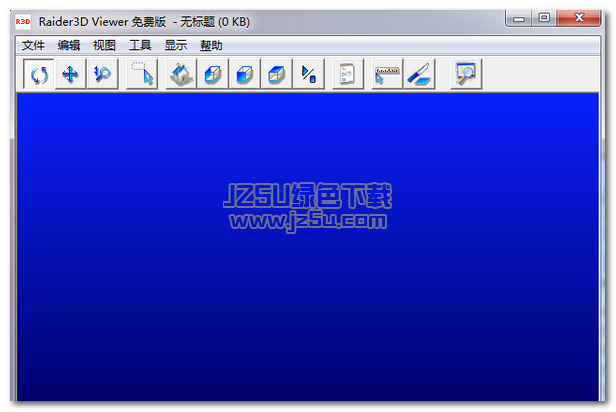Select the Zoom magnifier tool

[x=102, y=74]
